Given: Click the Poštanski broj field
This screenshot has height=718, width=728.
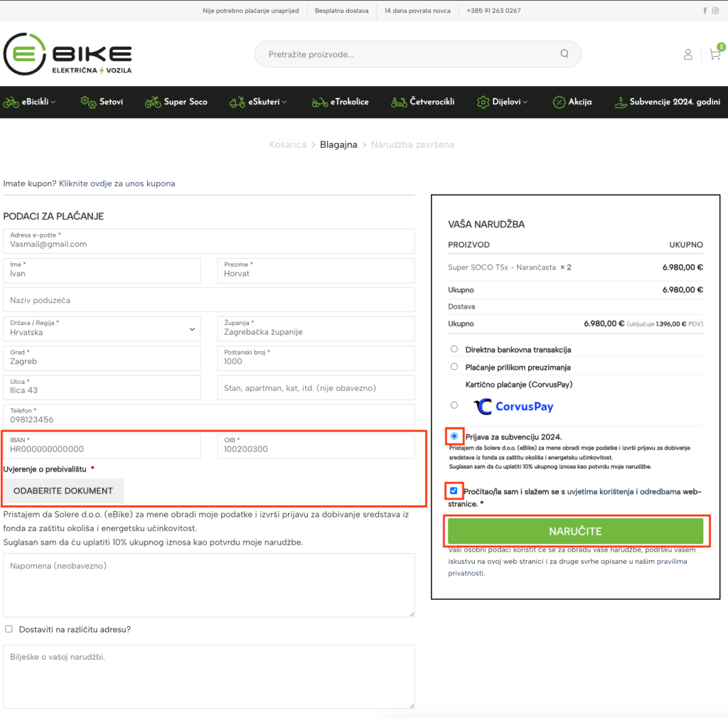Looking at the screenshot, I should point(316,358).
